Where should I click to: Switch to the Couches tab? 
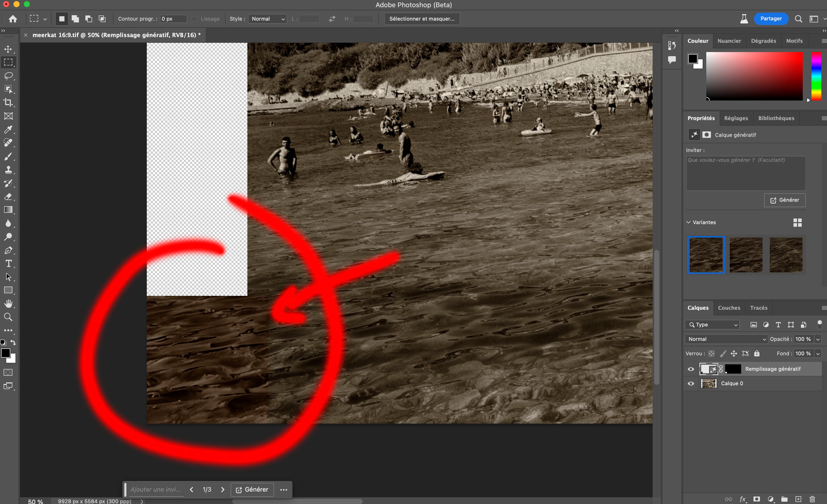pos(729,308)
